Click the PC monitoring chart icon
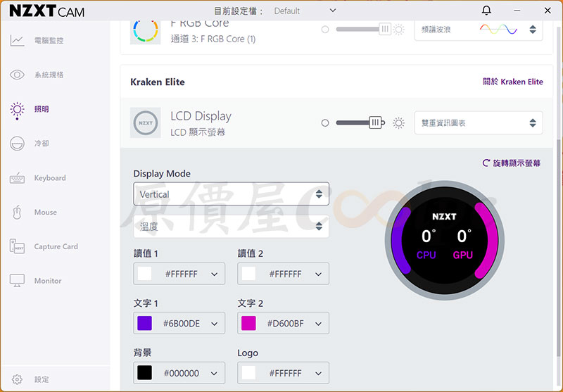Image resolution: width=563 pixels, height=392 pixels. tap(17, 41)
